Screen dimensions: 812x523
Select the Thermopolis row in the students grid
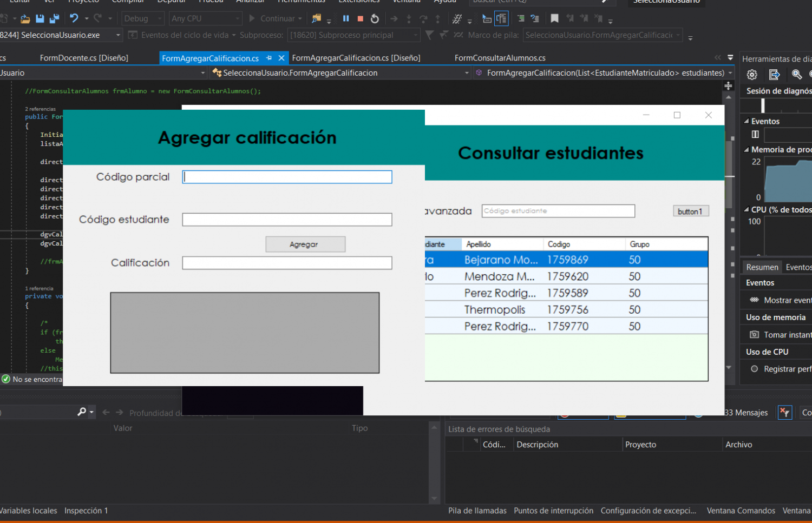tap(566, 310)
